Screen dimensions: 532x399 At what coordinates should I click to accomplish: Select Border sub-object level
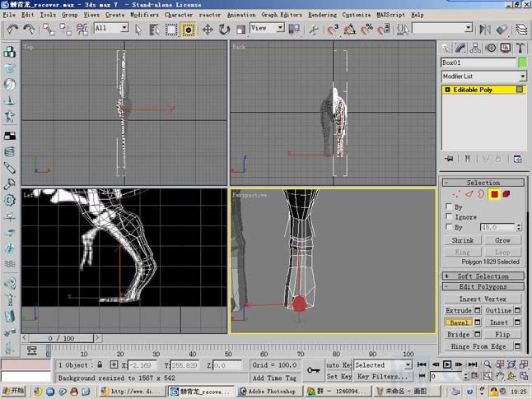coord(481,194)
